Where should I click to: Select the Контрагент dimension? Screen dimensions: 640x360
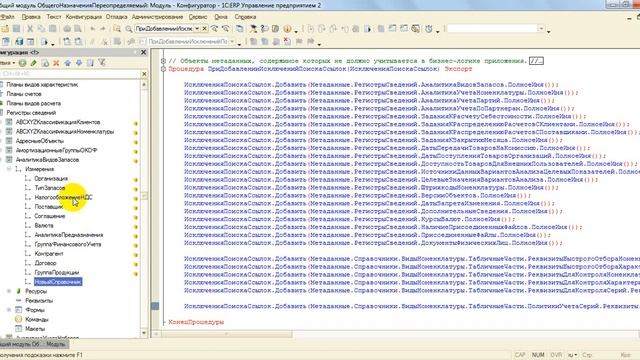click(49, 253)
